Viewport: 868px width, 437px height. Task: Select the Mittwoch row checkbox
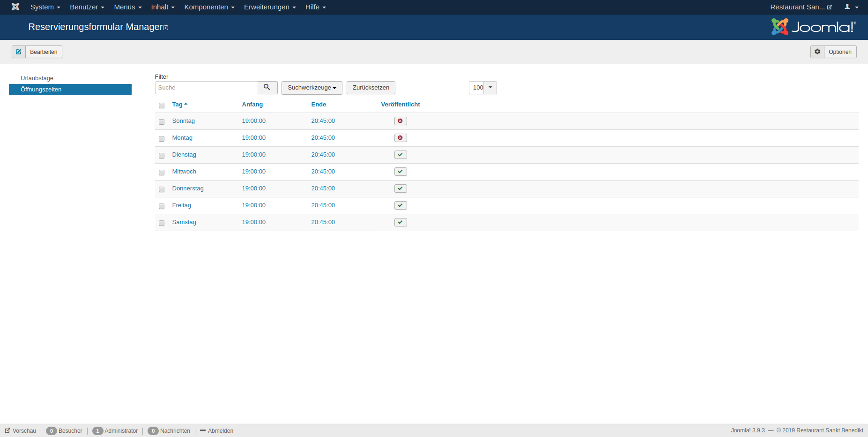162,173
